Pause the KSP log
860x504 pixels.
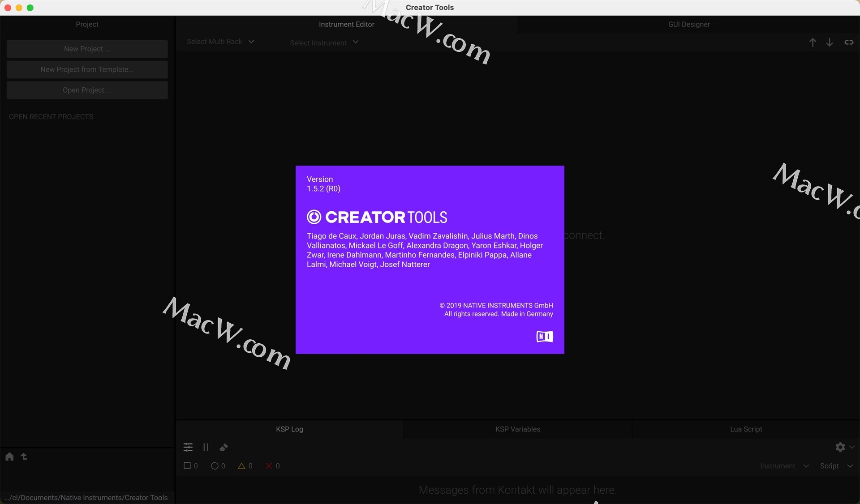pos(206,447)
